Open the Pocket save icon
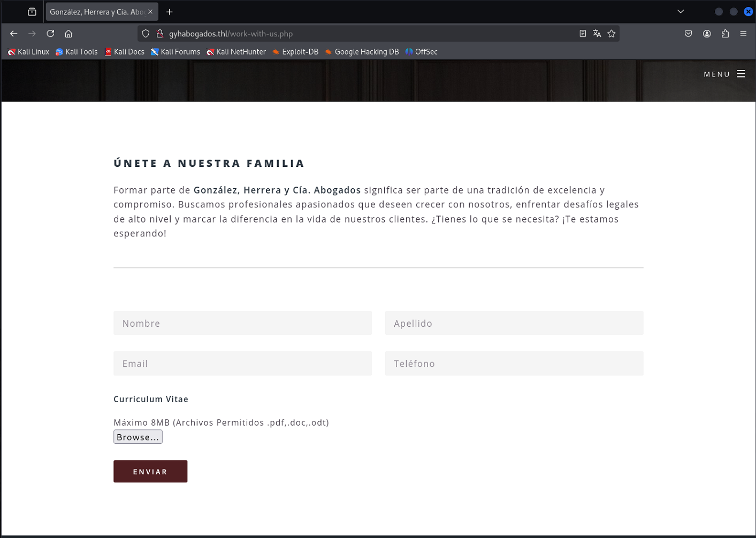756x538 pixels. (x=688, y=34)
